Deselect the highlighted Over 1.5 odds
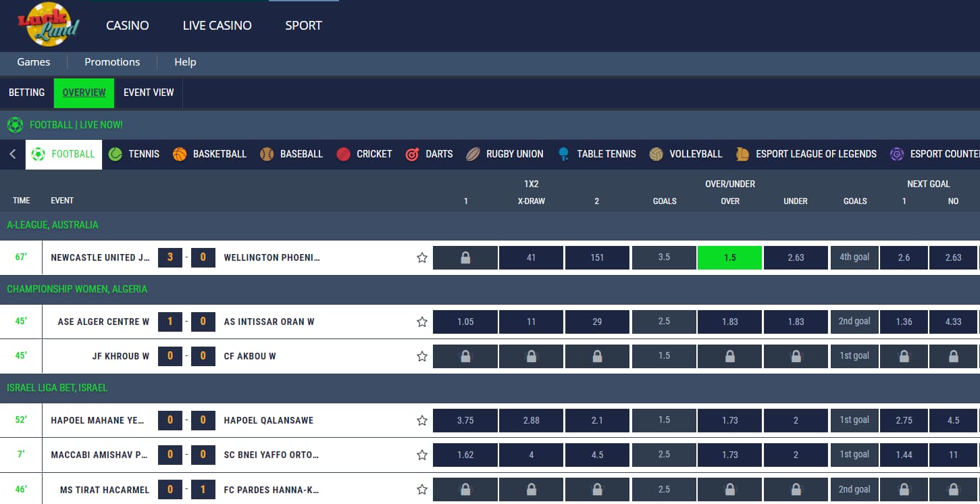 (729, 257)
